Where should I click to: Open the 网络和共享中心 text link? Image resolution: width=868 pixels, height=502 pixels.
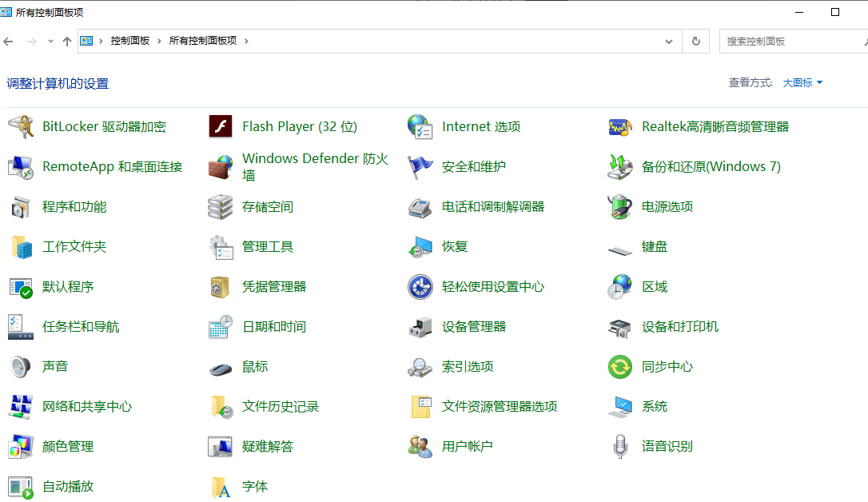(x=87, y=407)
